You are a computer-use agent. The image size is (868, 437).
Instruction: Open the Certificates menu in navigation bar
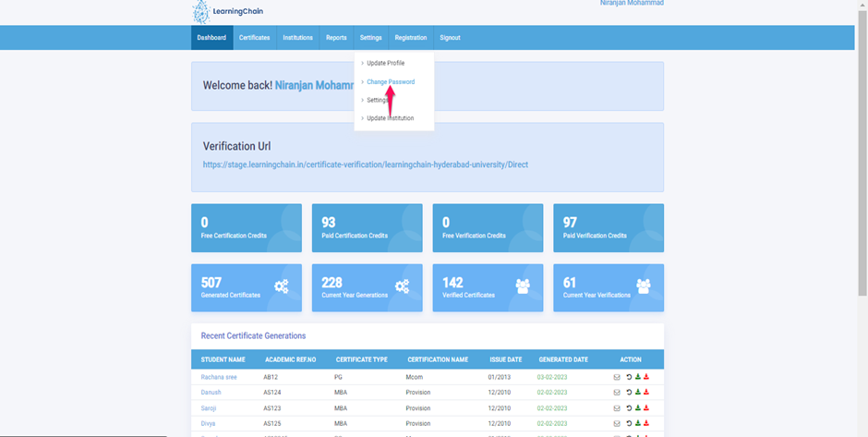click(254, 38)
